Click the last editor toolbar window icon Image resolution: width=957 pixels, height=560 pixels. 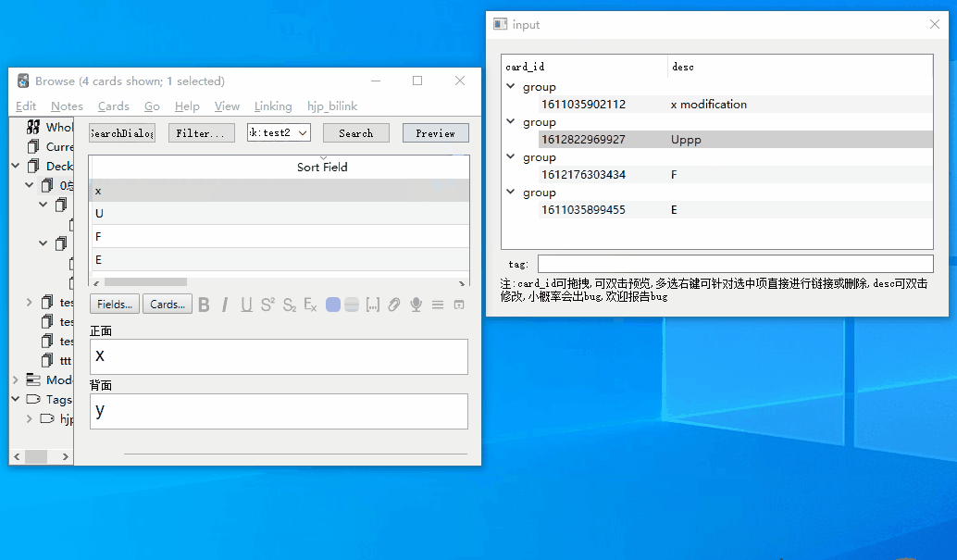(459, 305)
